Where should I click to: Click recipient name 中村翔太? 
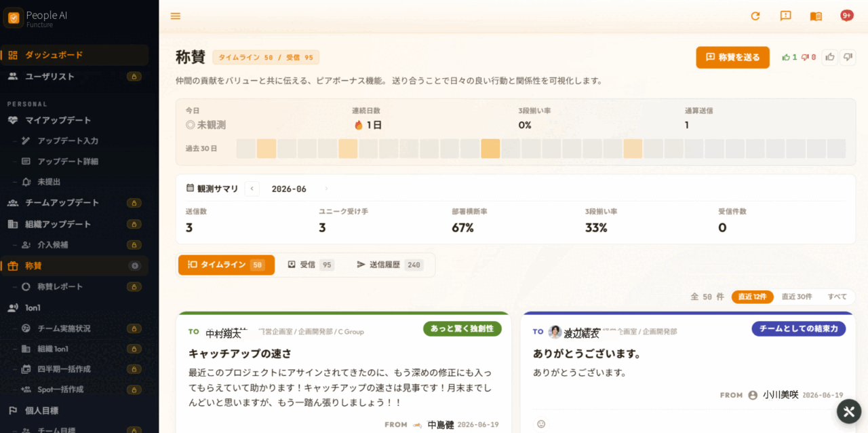point(224,333)
